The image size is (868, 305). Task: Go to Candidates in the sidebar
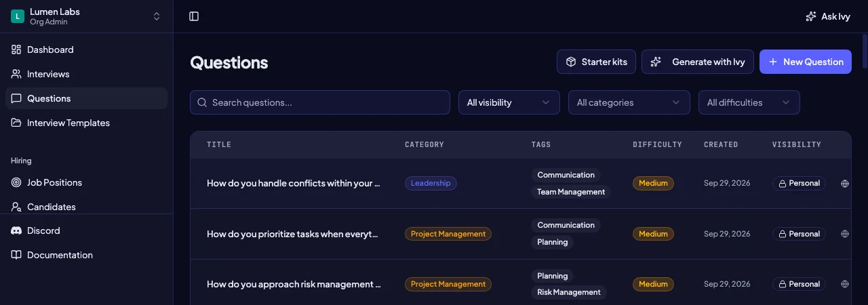(x=86, y=207)
